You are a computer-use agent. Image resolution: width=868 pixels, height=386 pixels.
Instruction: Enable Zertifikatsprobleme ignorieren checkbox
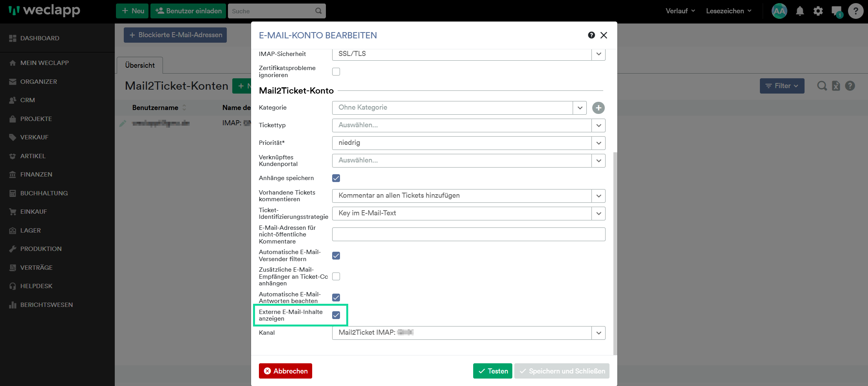tap(336, 72)
